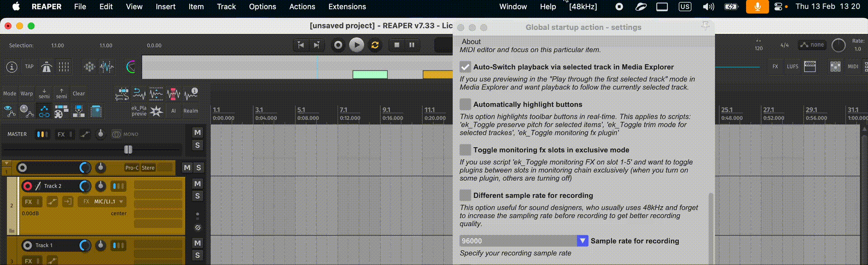
Task: Click the red highlighted waveform icon
Action: [174, 94]
